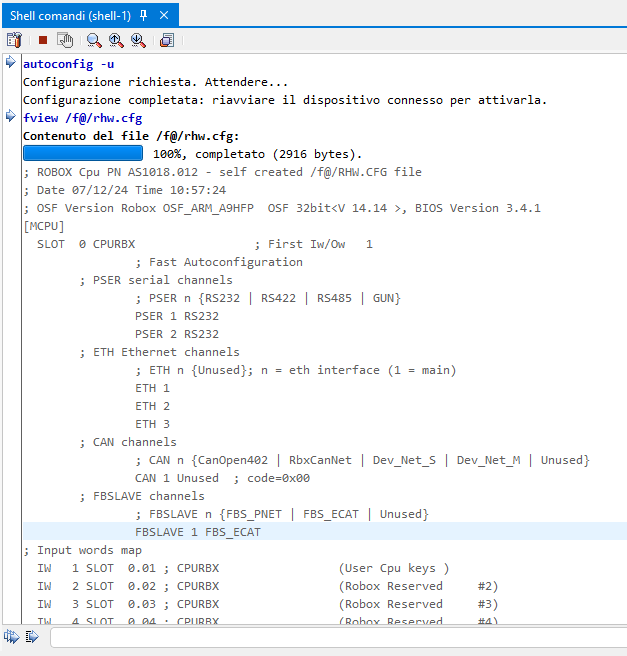Click the 'IW 2 SLOT 0.02' Robox Reserved #2 row
The height and width of the screenshot is (656, 627).
268,586
